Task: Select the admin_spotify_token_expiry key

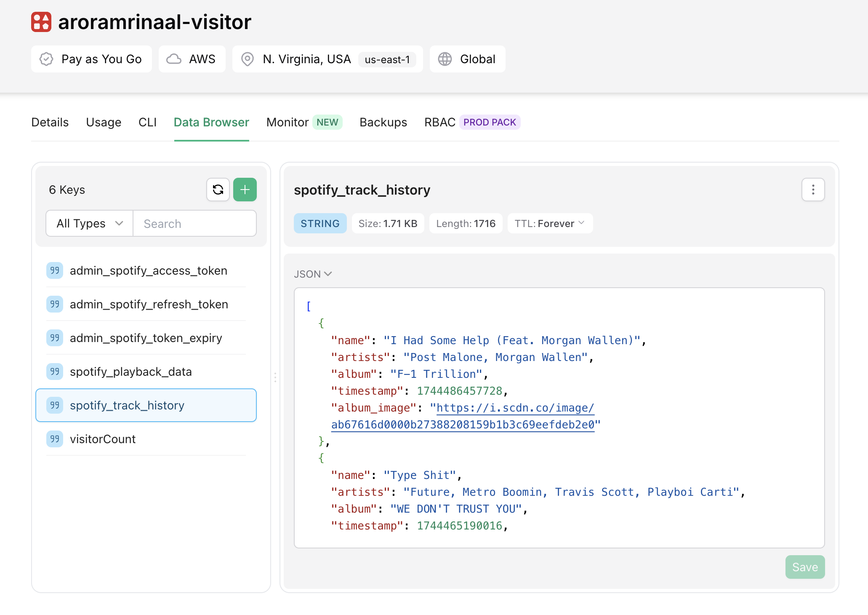Action: pyautogui.click(x=146, y=338)
